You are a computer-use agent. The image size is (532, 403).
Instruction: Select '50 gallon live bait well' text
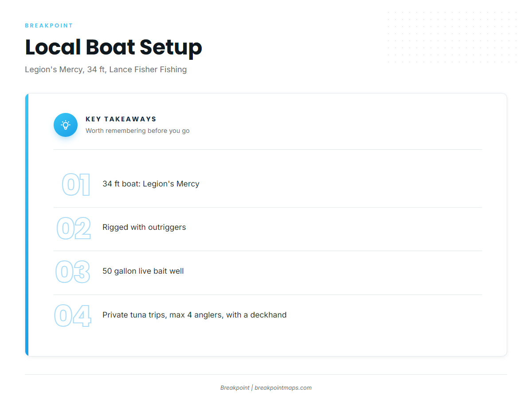coord(143,271)
